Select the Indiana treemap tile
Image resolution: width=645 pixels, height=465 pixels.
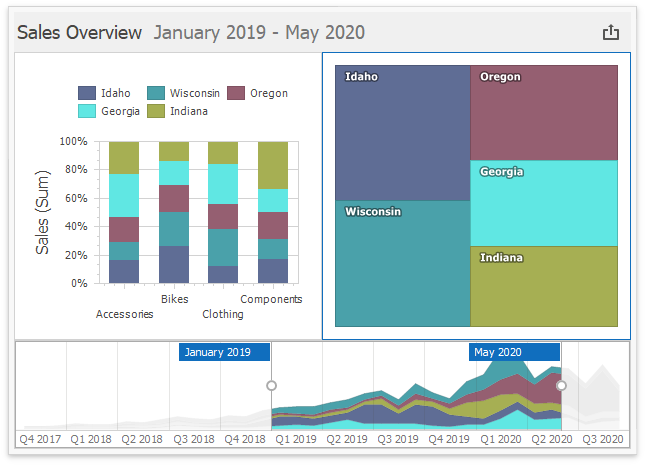click(x=544, y=288)
